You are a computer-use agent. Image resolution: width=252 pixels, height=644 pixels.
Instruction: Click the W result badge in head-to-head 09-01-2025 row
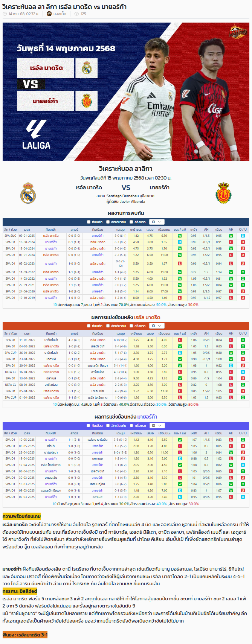coord(180,236)
